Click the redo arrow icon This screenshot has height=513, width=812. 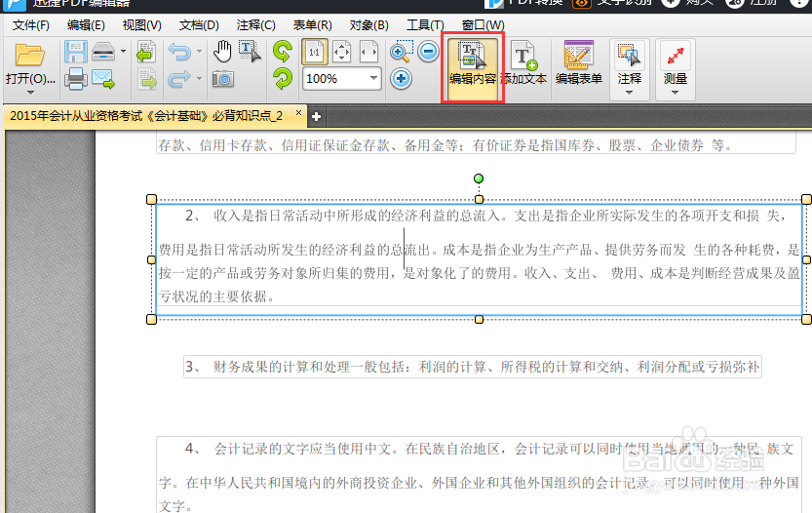(179, 79)
